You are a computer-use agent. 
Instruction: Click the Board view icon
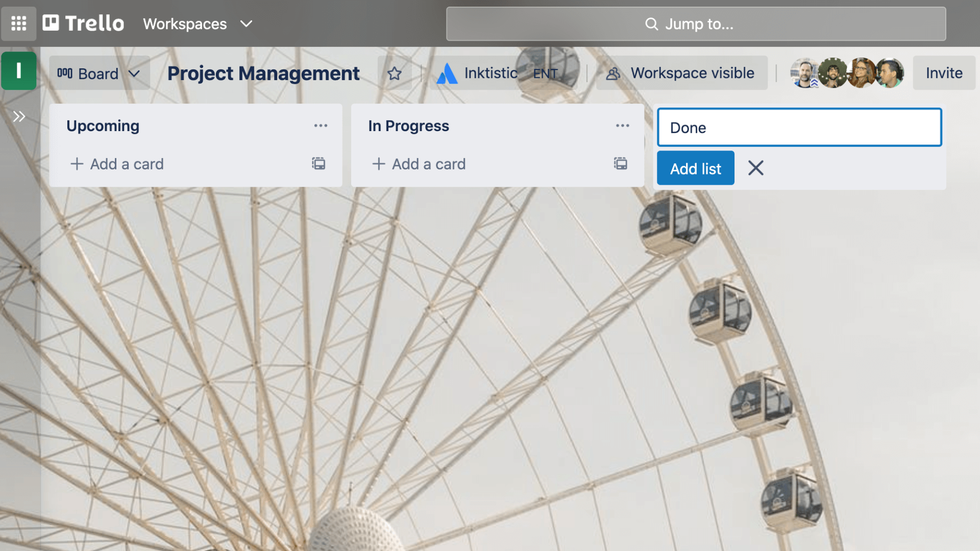[65, 72]
